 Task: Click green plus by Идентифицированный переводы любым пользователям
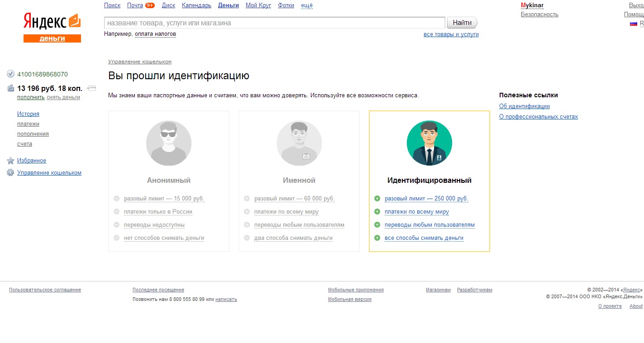point(377,225)
